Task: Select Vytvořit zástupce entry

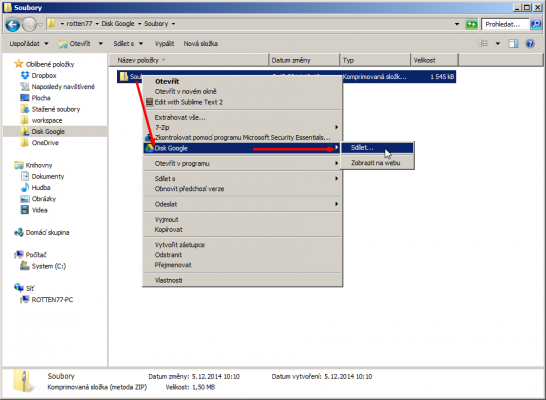Action: tap(242, 245)
